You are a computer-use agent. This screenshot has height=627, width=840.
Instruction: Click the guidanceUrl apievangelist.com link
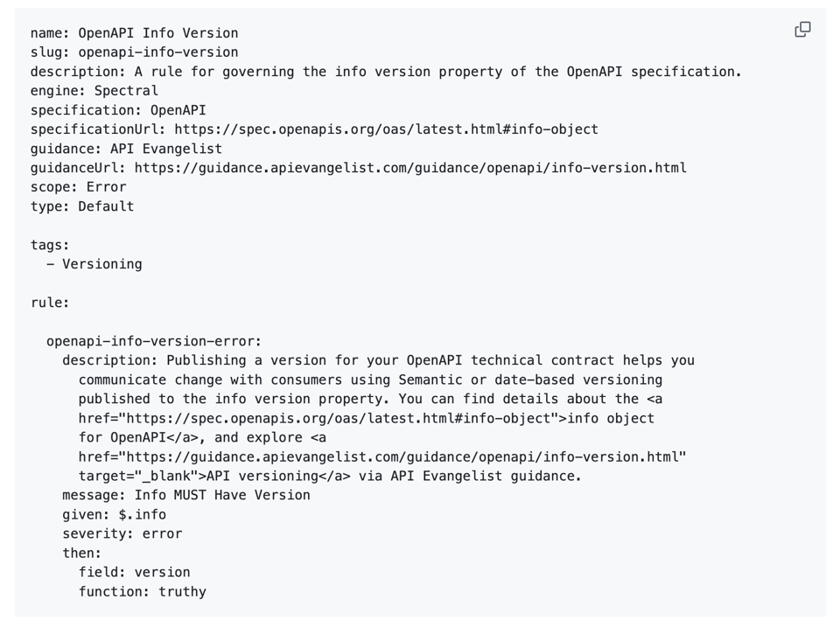(409, 168)
